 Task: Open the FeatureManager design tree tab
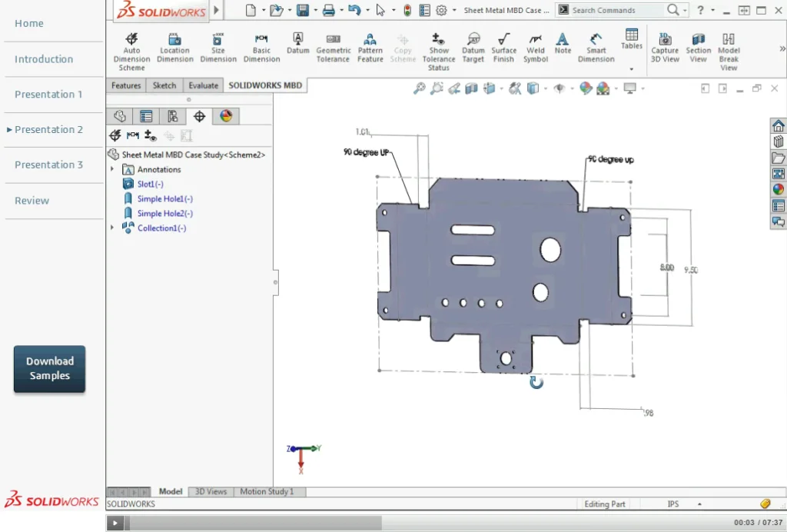pos(119,116)
